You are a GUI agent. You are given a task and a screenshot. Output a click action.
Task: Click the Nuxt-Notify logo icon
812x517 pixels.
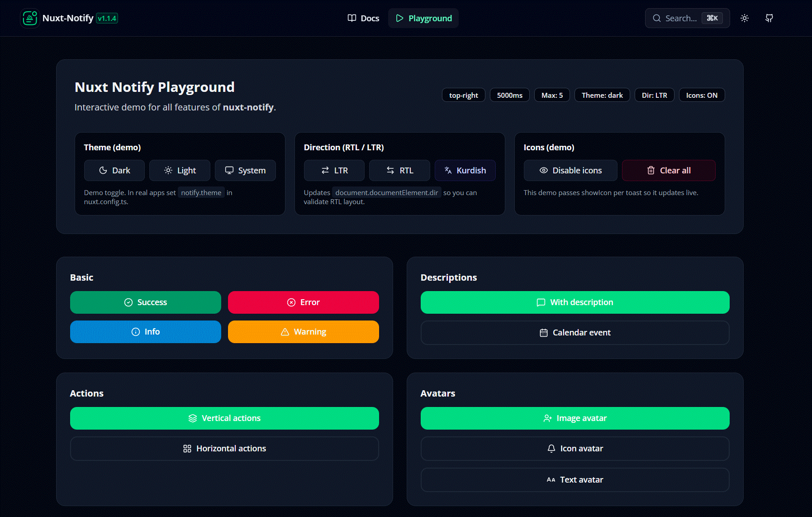click(x=30, y=18)
